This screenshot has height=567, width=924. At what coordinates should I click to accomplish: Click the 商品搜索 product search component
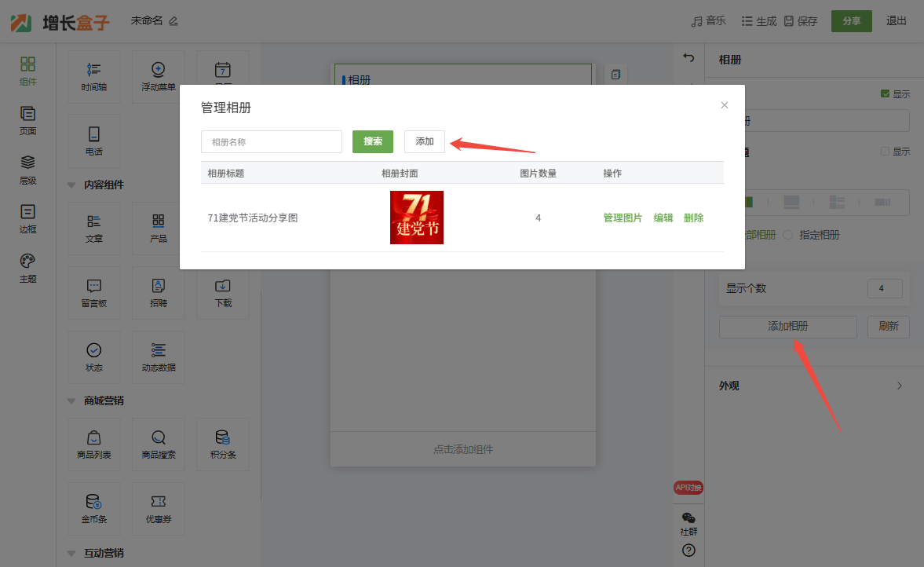tap(159, 443)
